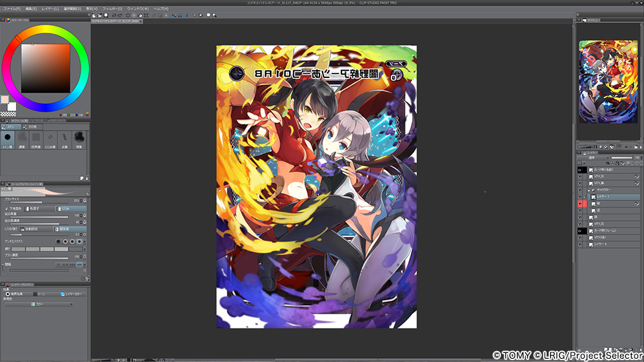Select the strongest anti-aliasing radio option
This screenshot has height=362, width=644.
79,241
